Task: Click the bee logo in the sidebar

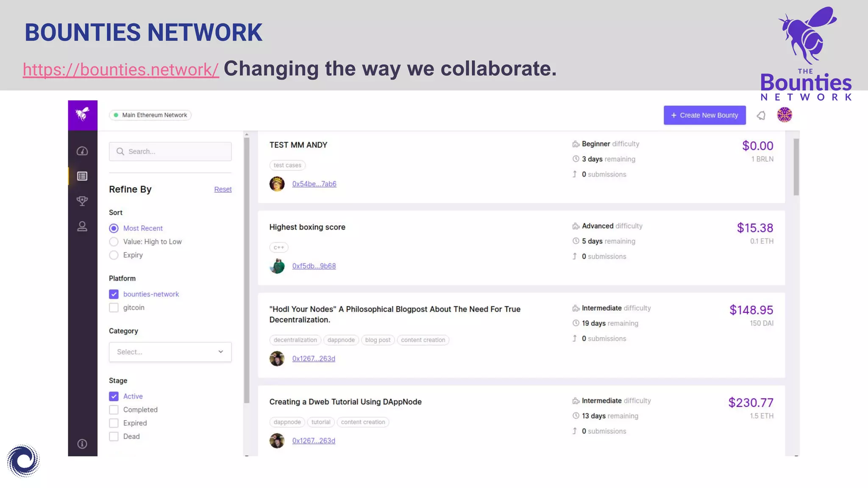Action: tap(83, 114)
